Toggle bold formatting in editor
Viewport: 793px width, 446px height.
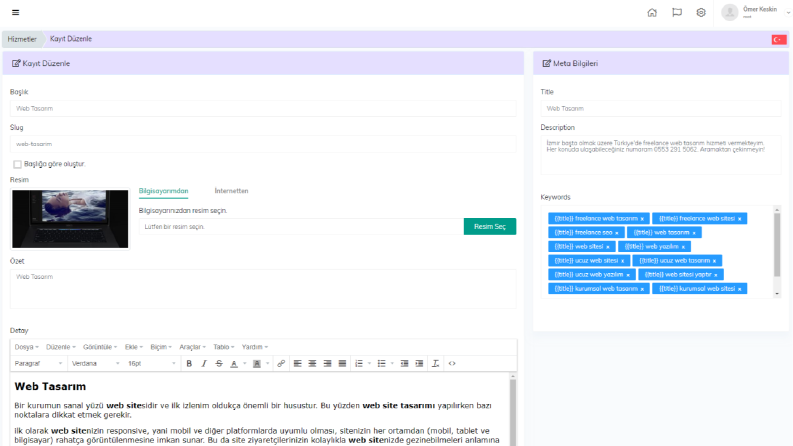(x=189, y=364)
